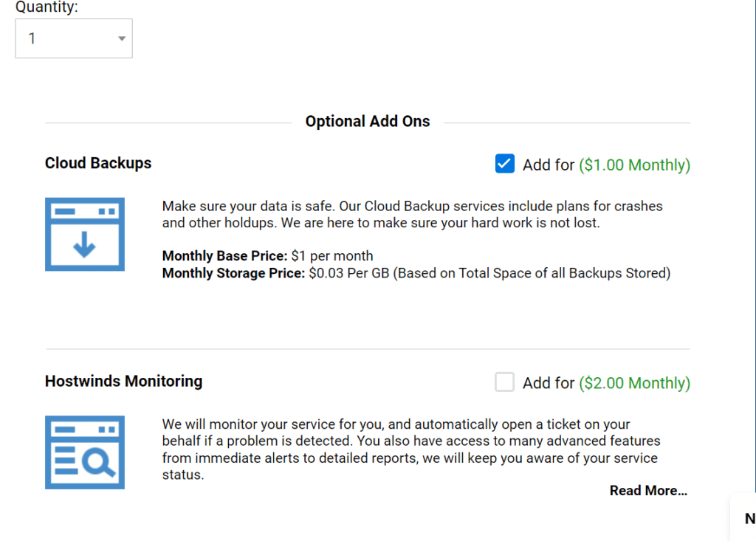Select the Hostwinds Monitoring heading
Viewport: 756px width, 541px height.
[123, 382]
